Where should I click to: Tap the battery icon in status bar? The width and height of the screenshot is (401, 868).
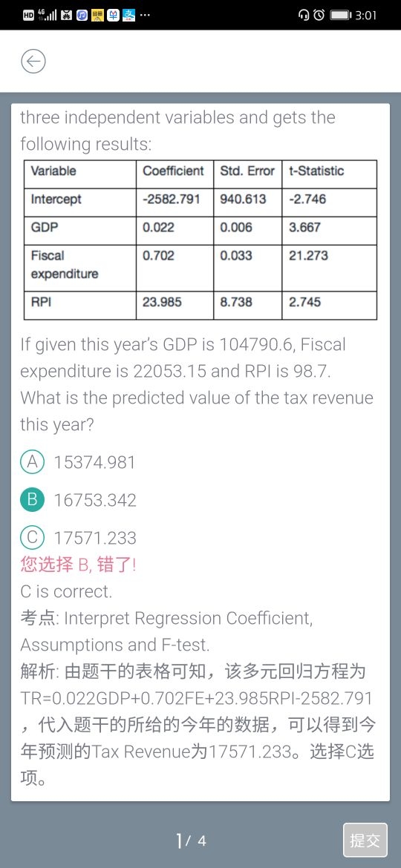[x=341, y=15]
